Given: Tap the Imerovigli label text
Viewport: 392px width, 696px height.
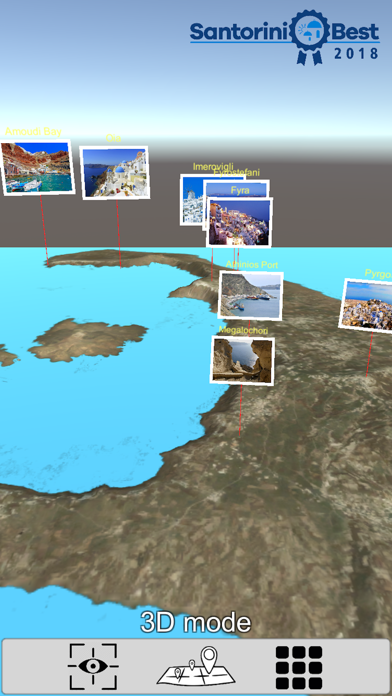Looking at the screenshot, I should [213, 166].
